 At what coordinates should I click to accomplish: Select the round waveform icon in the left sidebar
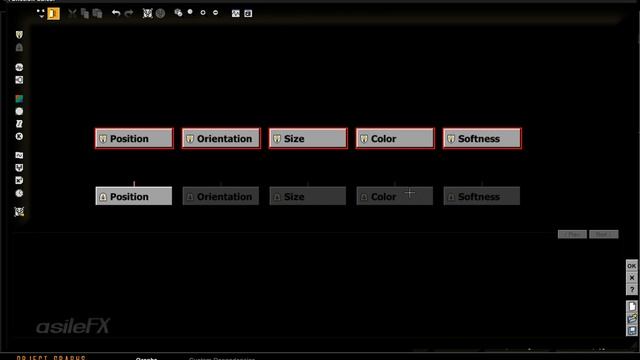[x=19, y=67]
